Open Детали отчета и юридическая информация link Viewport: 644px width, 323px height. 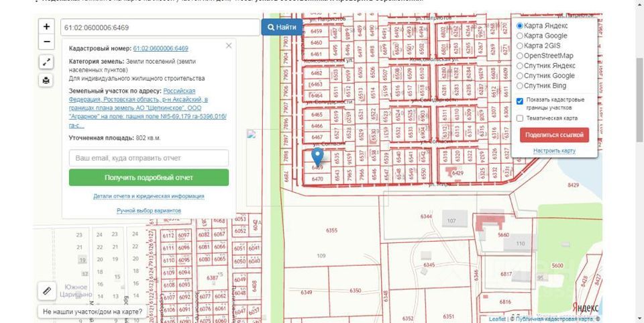click(x=149, y=197)
